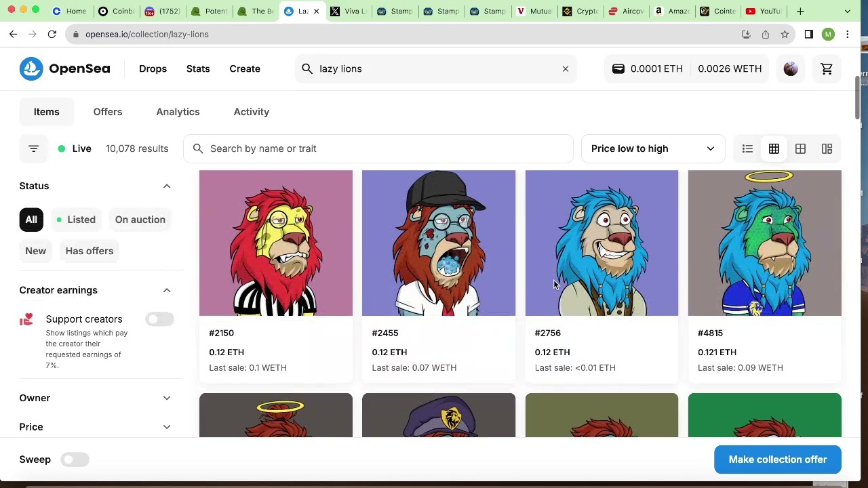
Task: Open the shopping cart
Action: (x=827, y=68)
